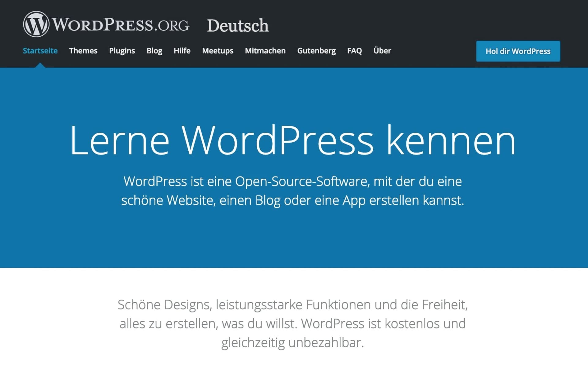Open the Gutenberg page

pos(316,51)
